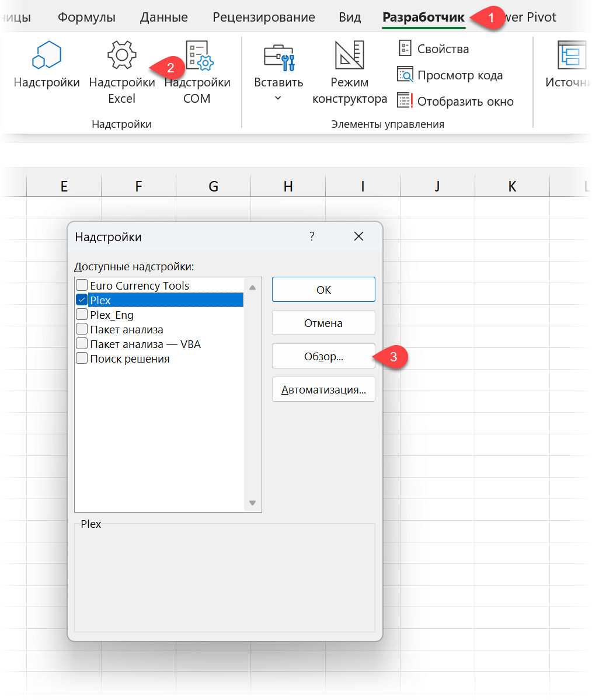Uncheck the Plex add-in checkbox
This screenshot has height=700, width=592.
(x=82, y=300)
